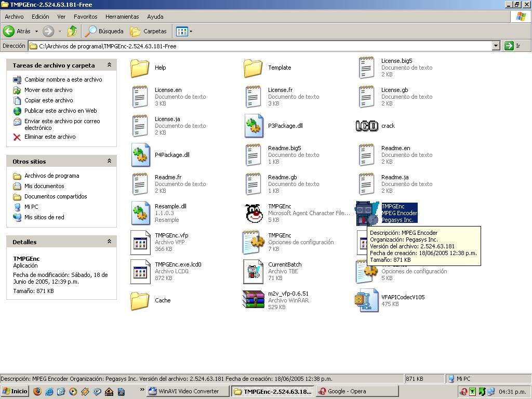Select the License.big5 text file icon
The image size is (532, 399).
(x=366, y=68)
